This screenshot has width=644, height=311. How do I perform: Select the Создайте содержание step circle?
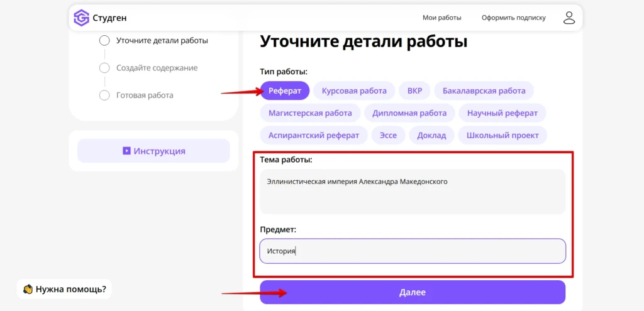click(105, 68)
